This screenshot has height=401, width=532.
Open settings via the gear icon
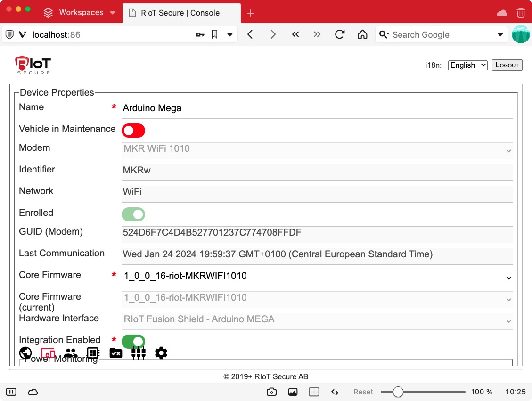(x=161, y=353)
